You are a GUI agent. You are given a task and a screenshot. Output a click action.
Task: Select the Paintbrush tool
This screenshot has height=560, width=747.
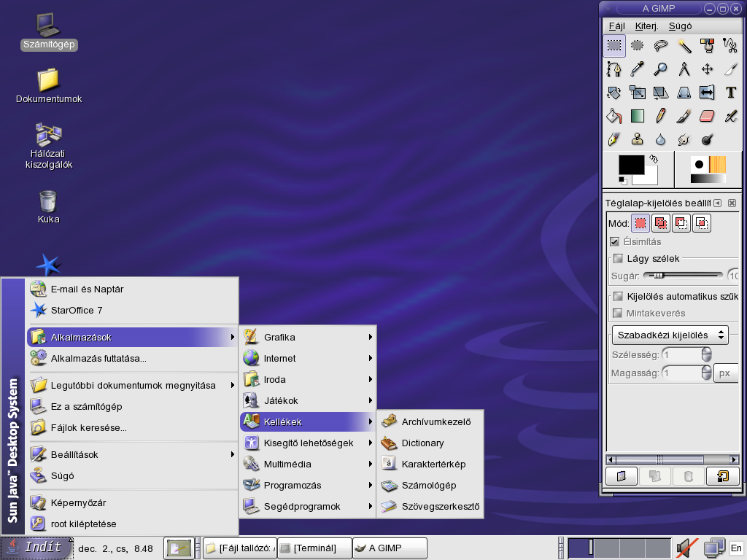click(x=684, y=116)
